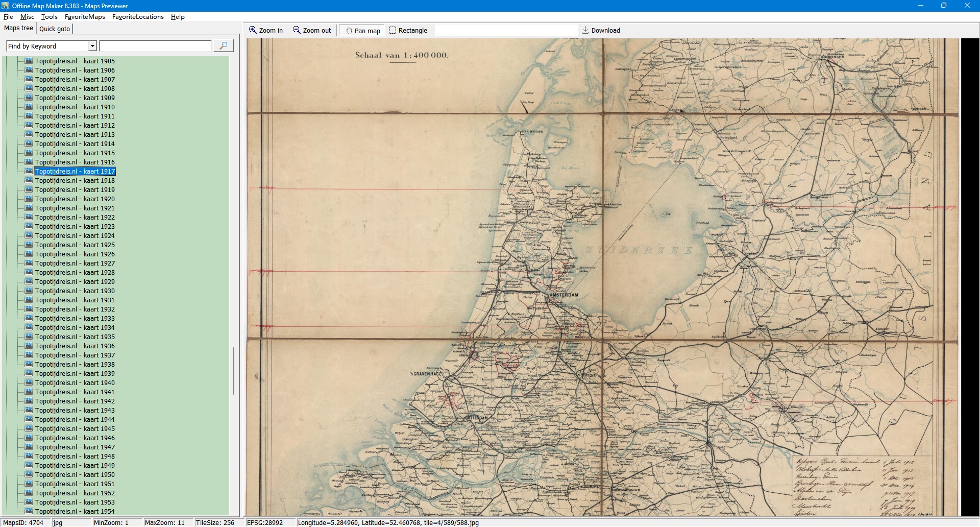
Task: Click the keyword search text field
Action: 155,46
